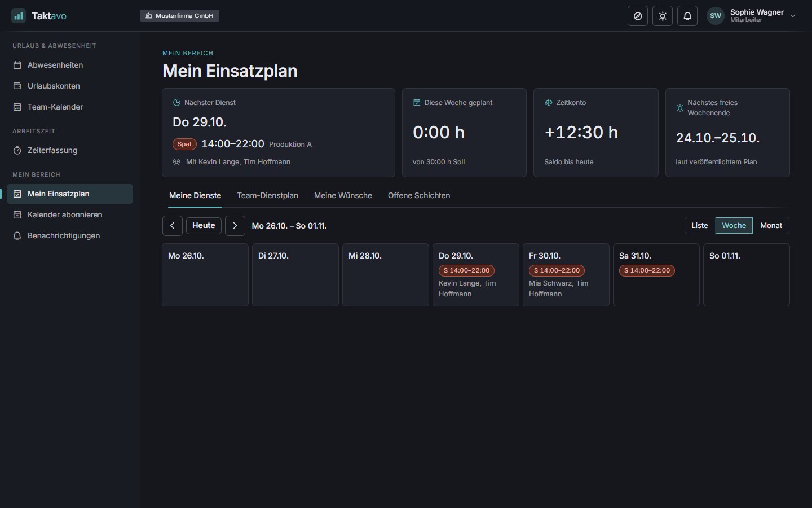
Task: Click the 24.10.–25.10. weekend dates
Action: 718,138
